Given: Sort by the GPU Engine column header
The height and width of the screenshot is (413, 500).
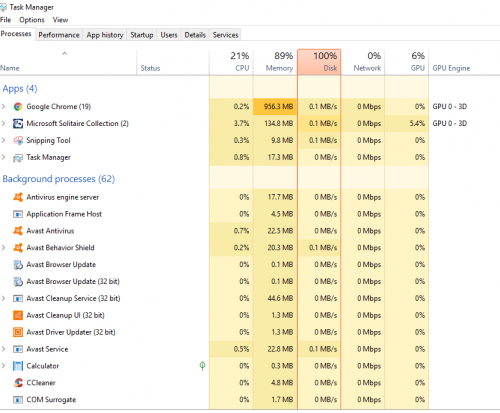Looking at the screenshot, I should tap(464, 62).
